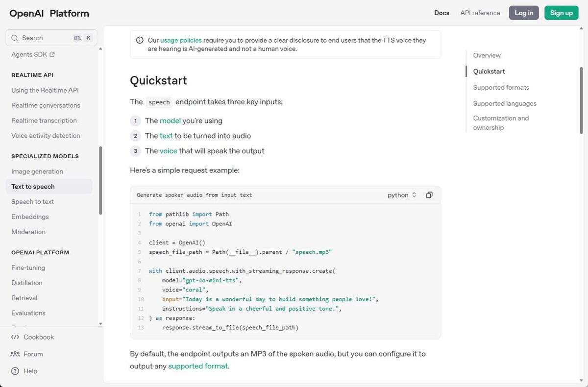588x387 pixels.
Task: Switch to the API reference tab
Action: (480, 13)
